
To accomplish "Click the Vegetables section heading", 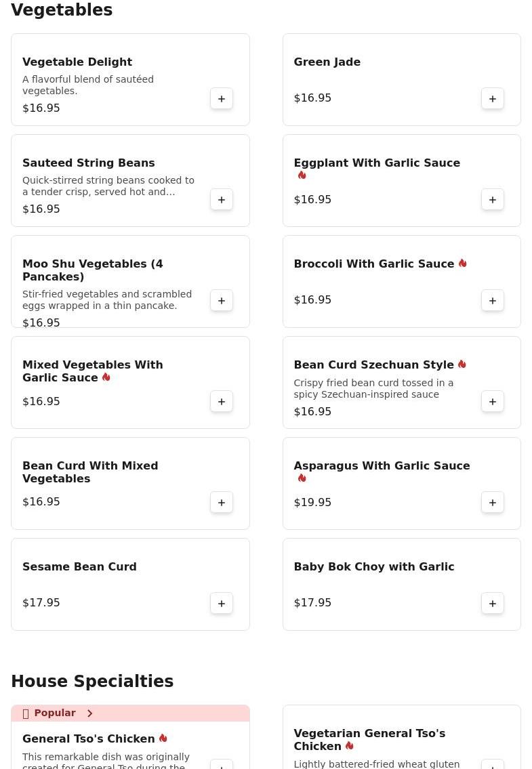I will [62, 10].
